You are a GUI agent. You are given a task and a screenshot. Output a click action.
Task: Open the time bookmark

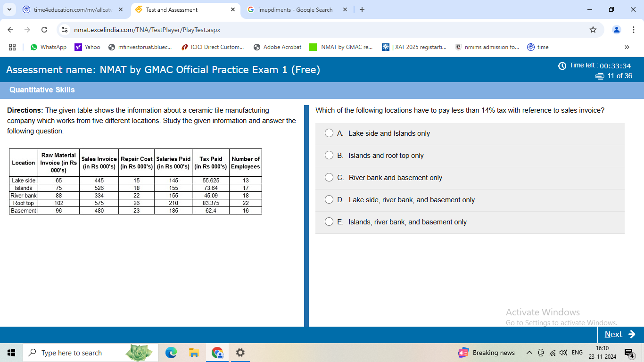(x=538, y=47)
